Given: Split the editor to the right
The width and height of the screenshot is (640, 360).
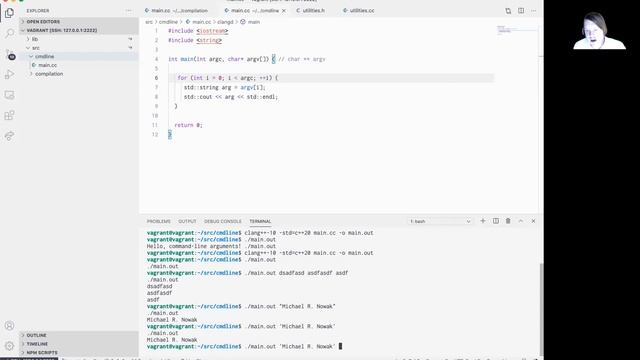Looking at the screenshot, I should pyautogui.click(x=521, y=11).
